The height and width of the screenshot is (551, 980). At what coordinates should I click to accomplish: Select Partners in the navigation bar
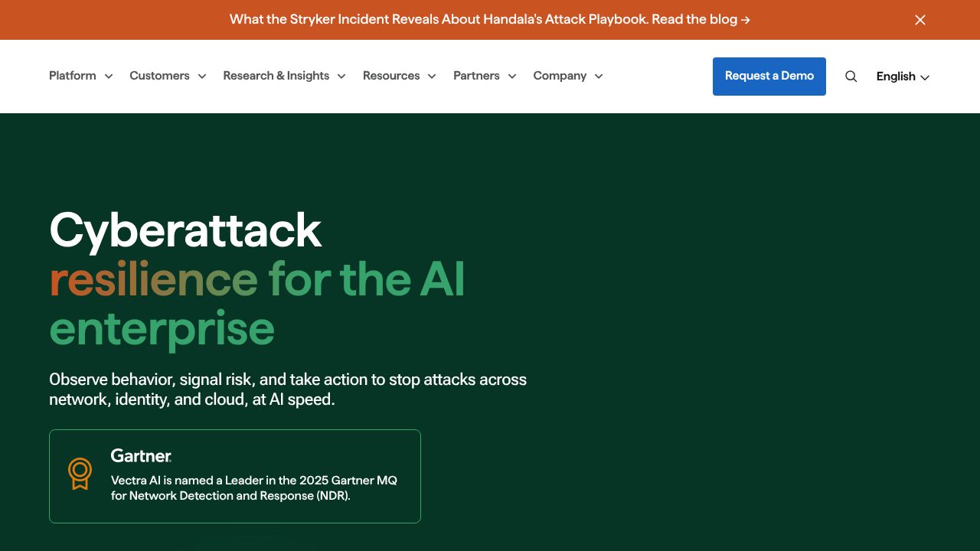[476, 76]
